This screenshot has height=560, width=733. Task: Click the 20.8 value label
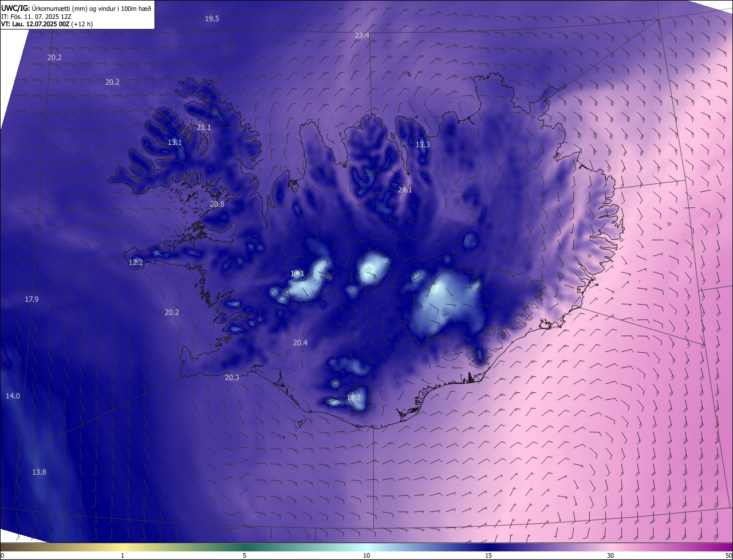coord(217,204)
